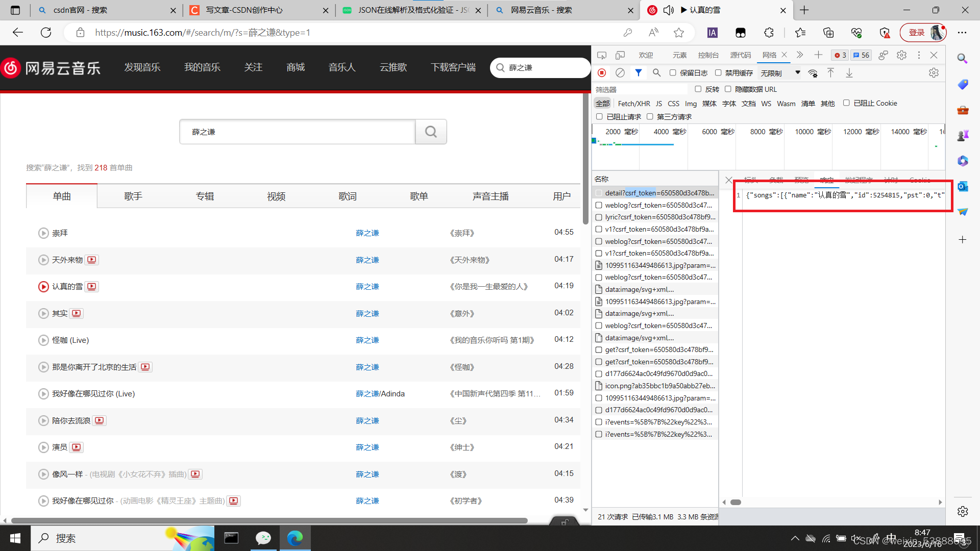Clear the network log
The height and width of the screenshot is (551, 980).
tap(620, 73)
